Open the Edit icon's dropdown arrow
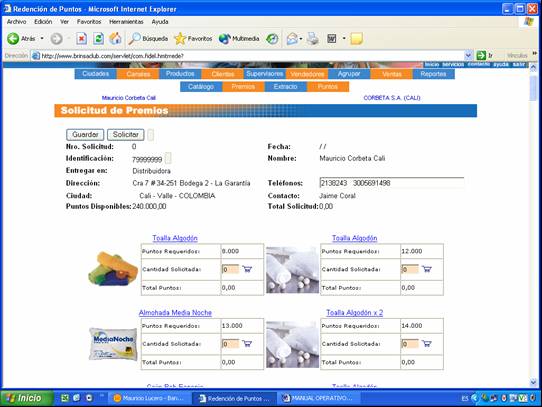542x407 pixels. [x=344, y=38]
